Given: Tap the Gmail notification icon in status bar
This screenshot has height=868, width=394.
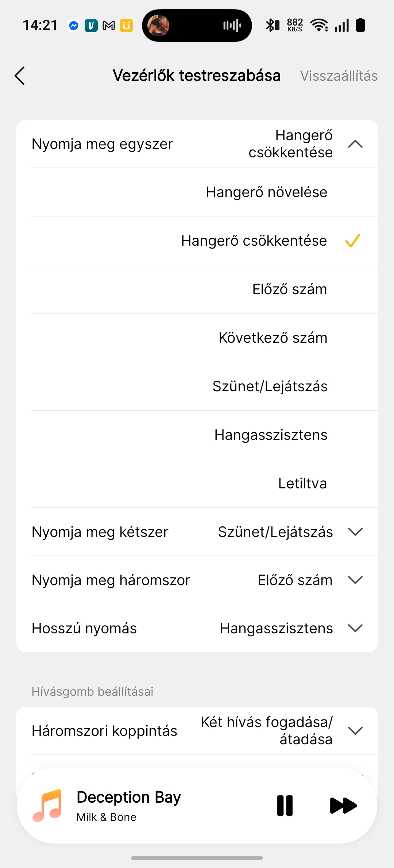Looking at the screenshot, I should 109,26.
